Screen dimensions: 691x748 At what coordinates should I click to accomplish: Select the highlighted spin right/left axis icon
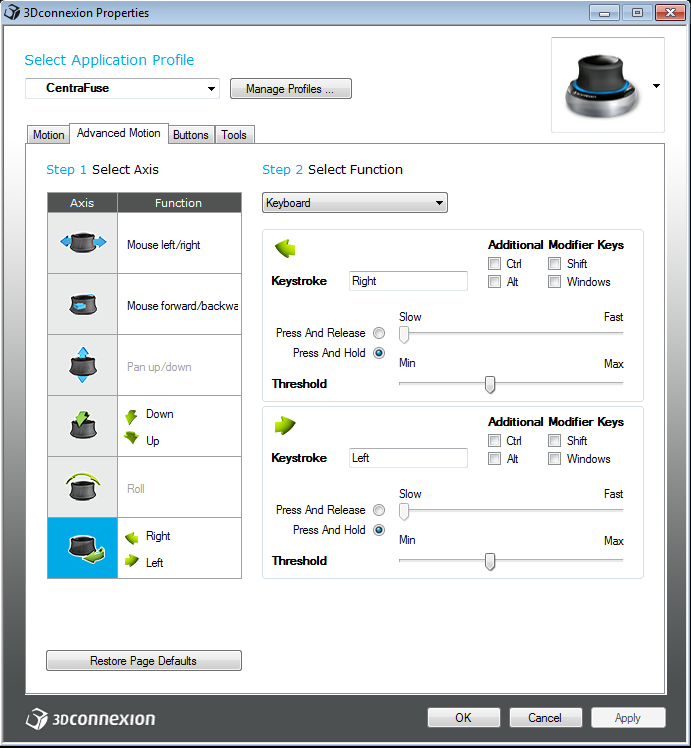pyautogui.click(x=86, y=549)
